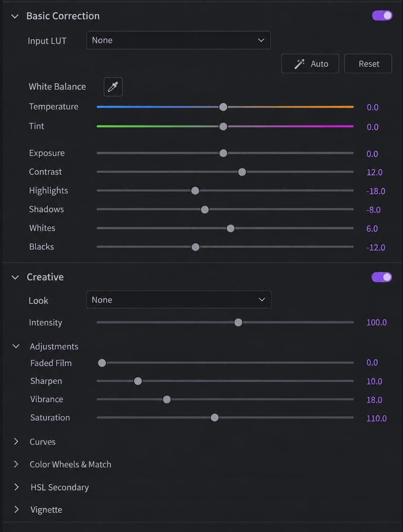Toggle the Creative section switch
Viewport: 403px width, 532px height.
pyautogui.click(x=382, y=277)
